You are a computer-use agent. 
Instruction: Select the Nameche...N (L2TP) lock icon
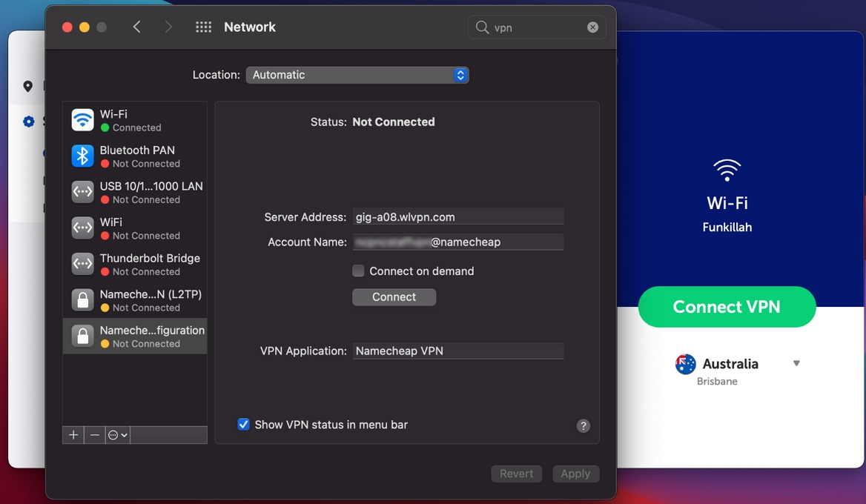tap(83, 299)
